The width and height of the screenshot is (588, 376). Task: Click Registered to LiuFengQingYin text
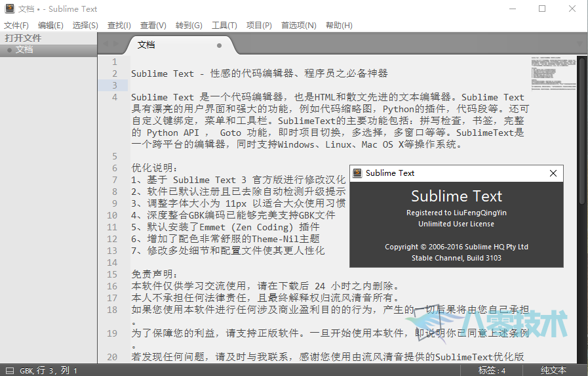[x=456, y=213]
